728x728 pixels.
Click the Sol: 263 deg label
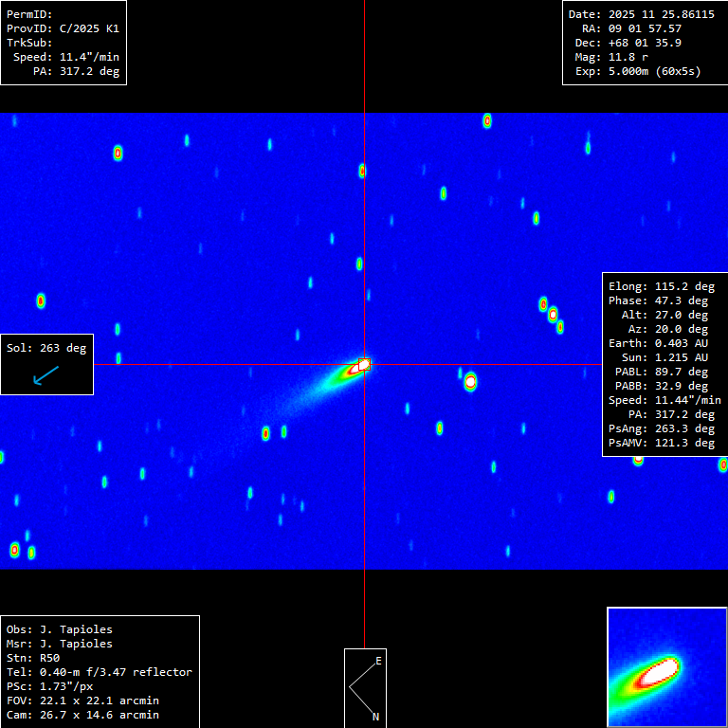point(46,348)
